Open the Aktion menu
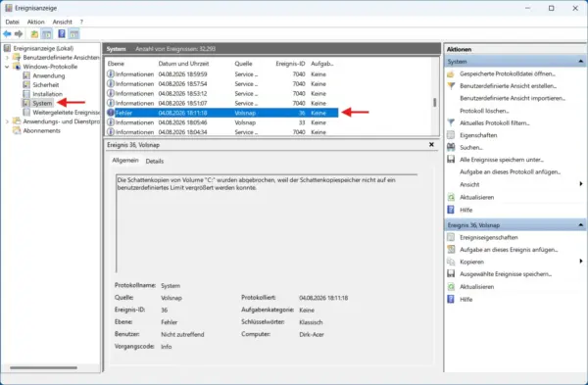588x385 pixels. click(35, 23)
